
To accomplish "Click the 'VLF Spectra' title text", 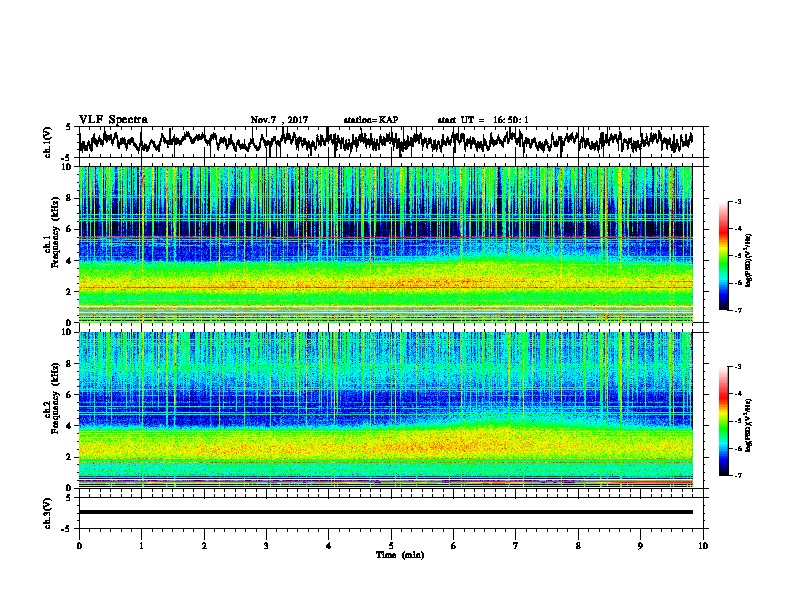I will click(x=113, y=119).
